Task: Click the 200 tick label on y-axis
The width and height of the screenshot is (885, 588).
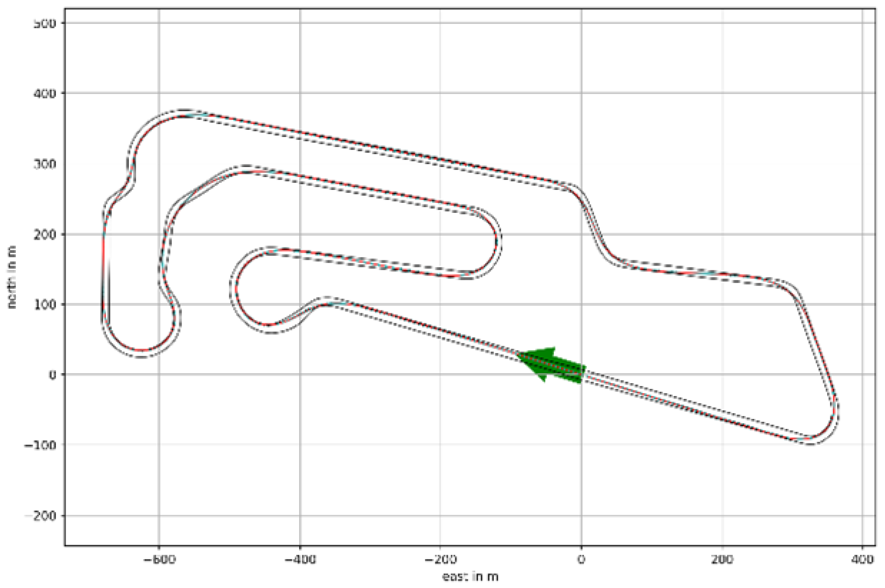Action: (44, 234)
